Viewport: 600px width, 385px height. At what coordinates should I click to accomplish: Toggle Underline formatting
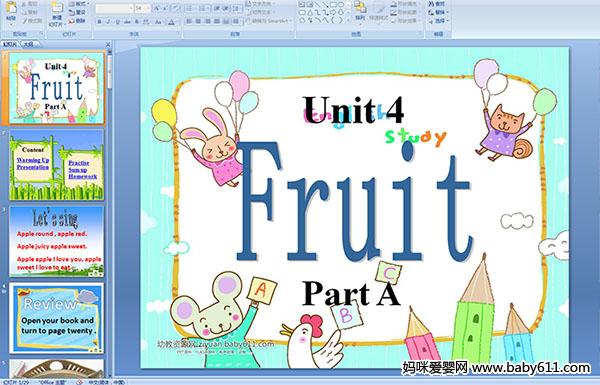[117, 22]
